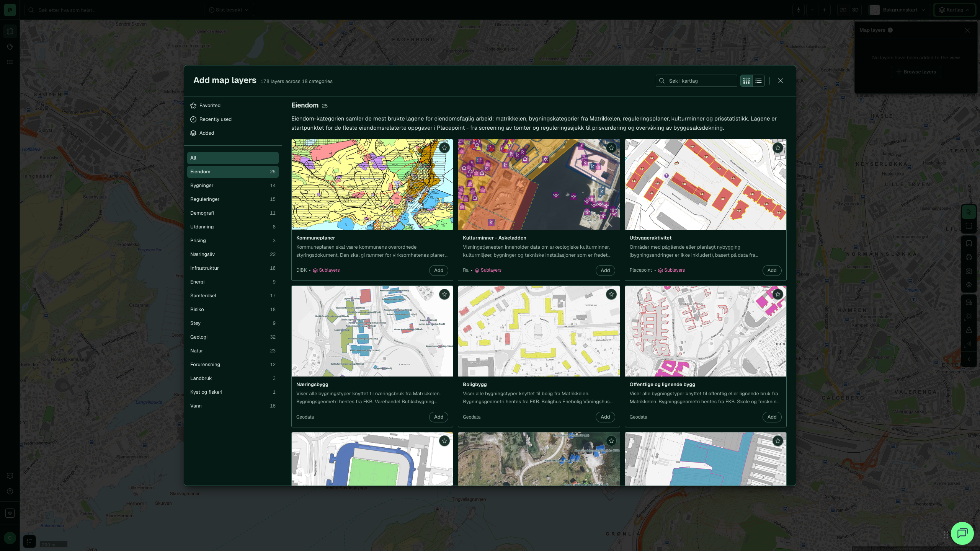Select the All category
980x551 pixels.
(233, 158)
